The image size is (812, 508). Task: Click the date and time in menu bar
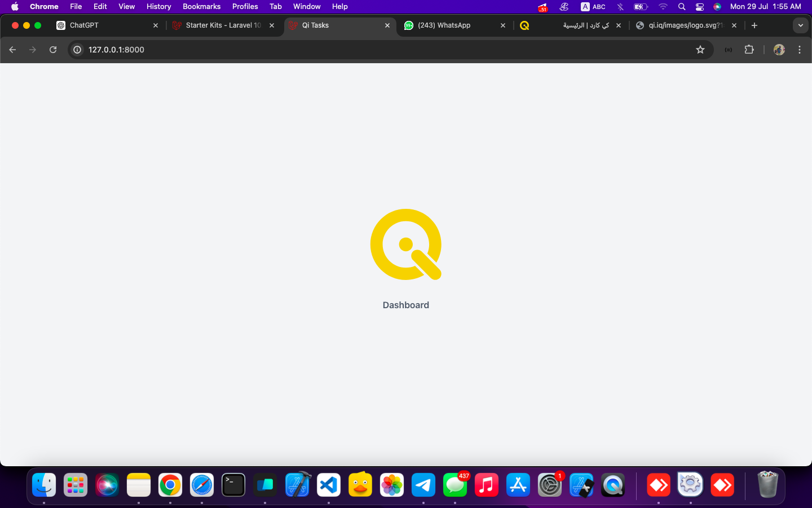coord(766,7)
